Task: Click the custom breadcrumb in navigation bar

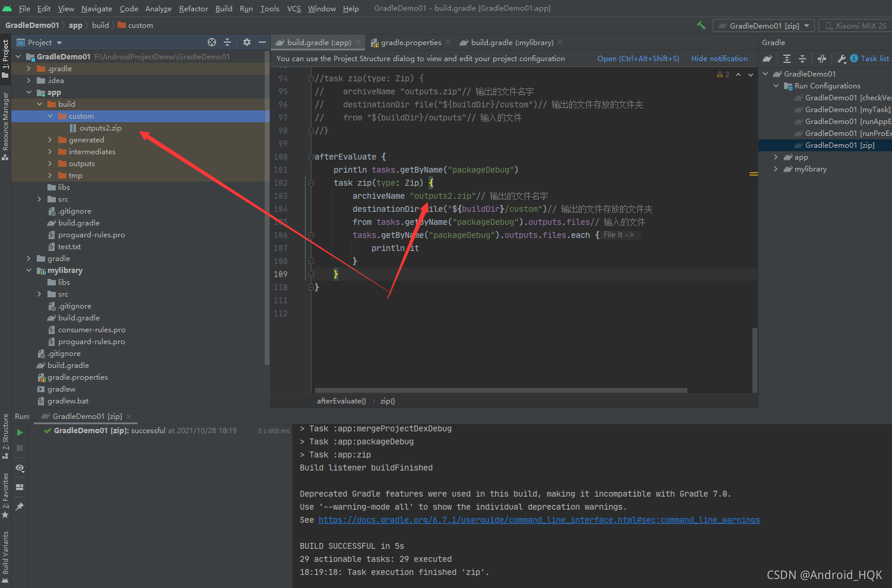Action: (x=135, y=26)
